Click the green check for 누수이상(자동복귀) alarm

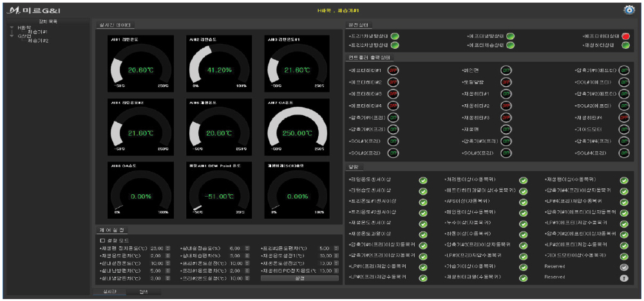point(523,224)
